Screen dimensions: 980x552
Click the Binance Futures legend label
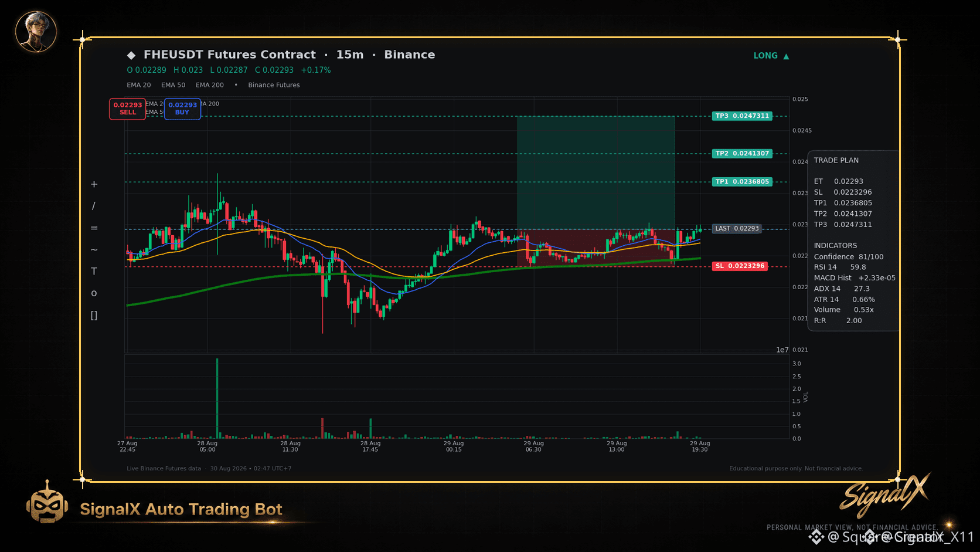tap(274, 85)
